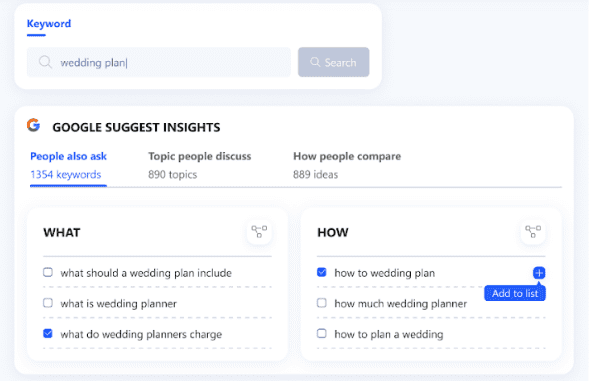Check 'what should a wedding plan include'
This screenshot has width=589, height=381.
pyautogui.click(x=48, y=272)
